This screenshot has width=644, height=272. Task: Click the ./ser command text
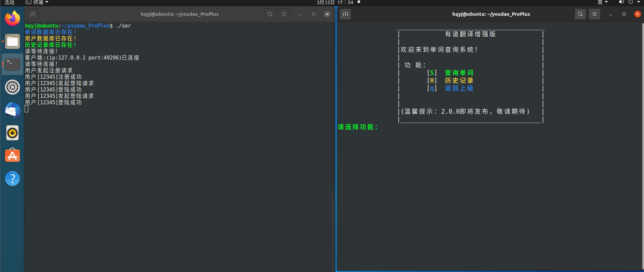(x=123, y=26)
